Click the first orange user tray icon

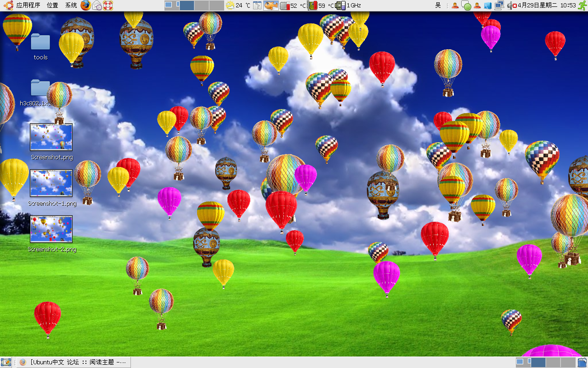455,6
